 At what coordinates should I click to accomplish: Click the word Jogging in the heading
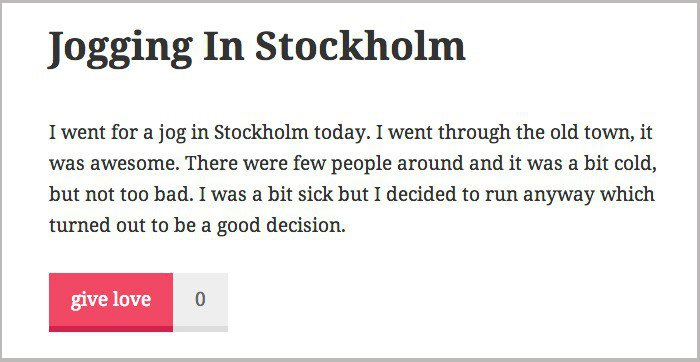click(121, 49)
